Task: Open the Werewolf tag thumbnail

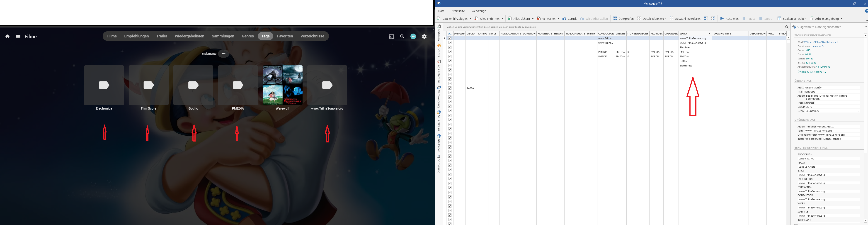Action: coord(282,85)
